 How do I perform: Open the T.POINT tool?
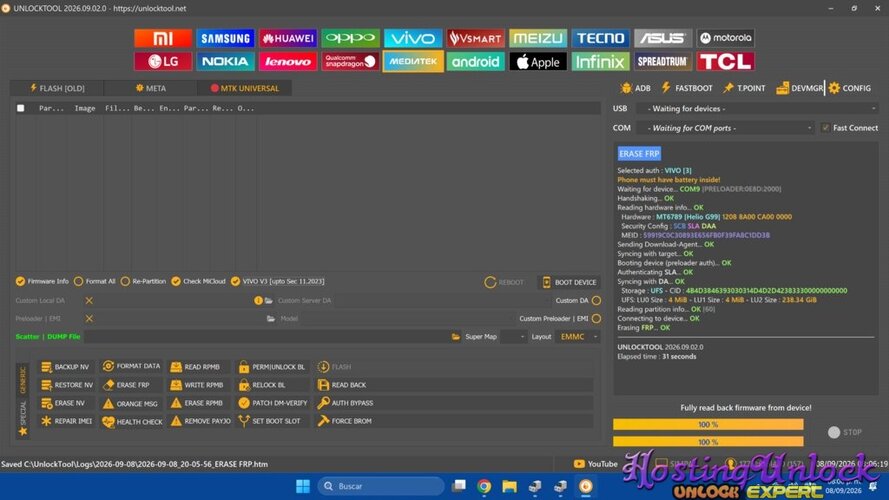(744, 88)
